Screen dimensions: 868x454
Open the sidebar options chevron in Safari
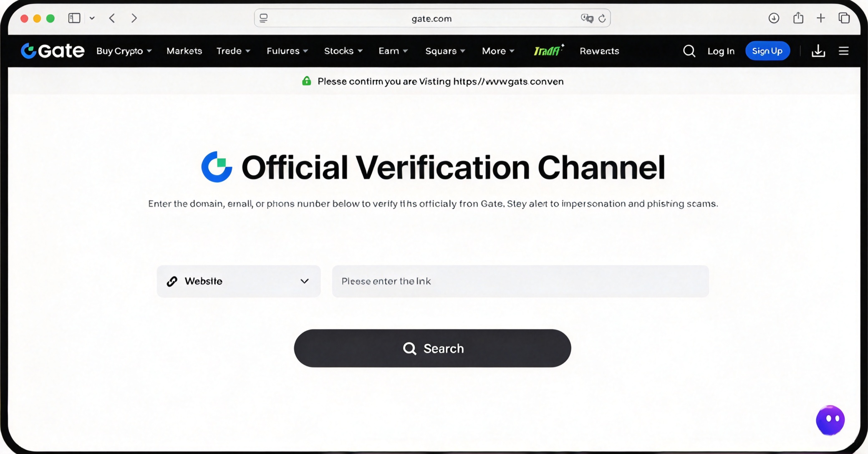pos(92,18)
